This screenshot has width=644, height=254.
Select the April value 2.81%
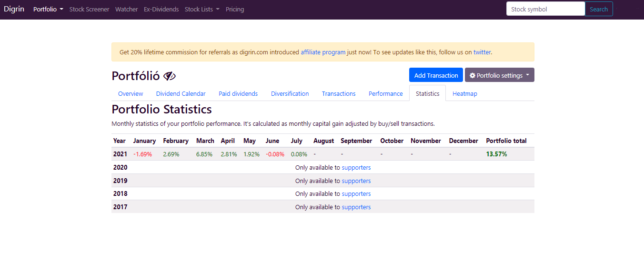229,154
